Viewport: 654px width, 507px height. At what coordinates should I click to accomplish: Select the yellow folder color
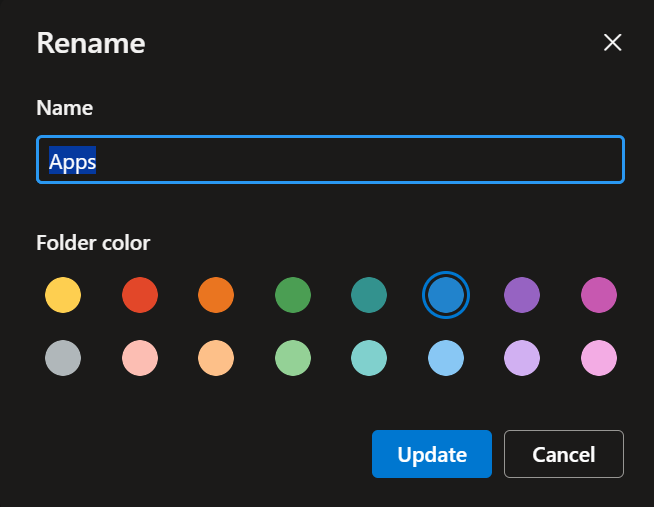tap(63, 295)
